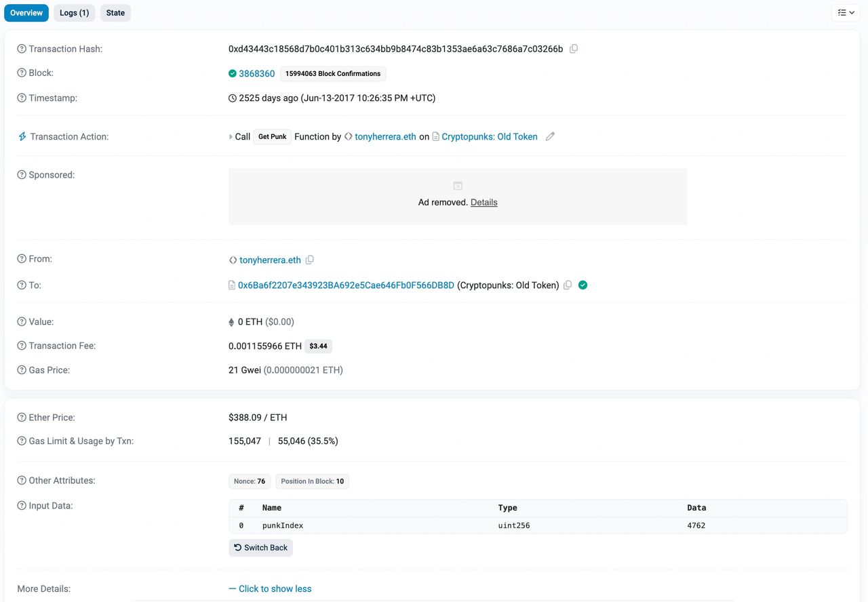Click the Value help question icon
Screen dimensions: 868x602
click(x=22, y=322)
